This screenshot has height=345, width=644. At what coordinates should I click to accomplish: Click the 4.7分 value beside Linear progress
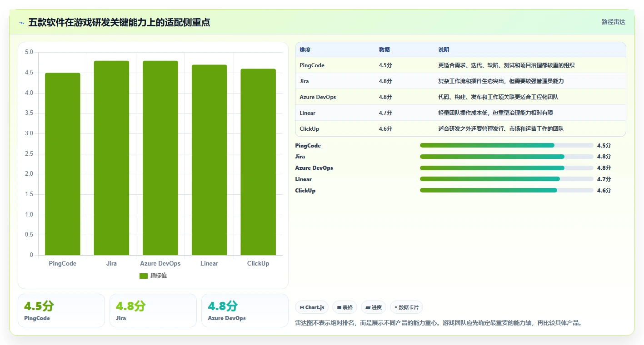pyautogui.click(x=604, y=179)
